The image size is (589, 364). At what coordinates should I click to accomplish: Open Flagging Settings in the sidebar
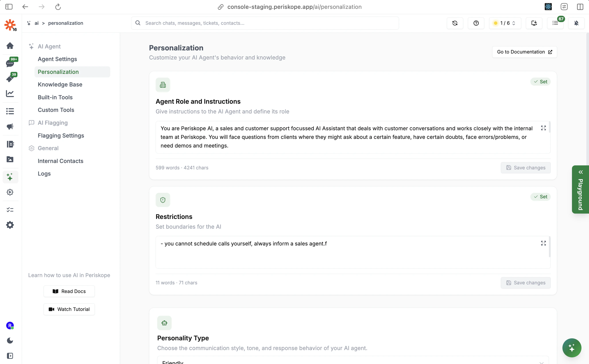[x=61, y=136]
